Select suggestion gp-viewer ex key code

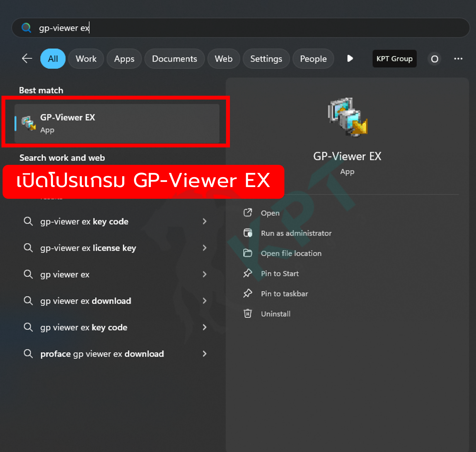[x=84, y=222]
